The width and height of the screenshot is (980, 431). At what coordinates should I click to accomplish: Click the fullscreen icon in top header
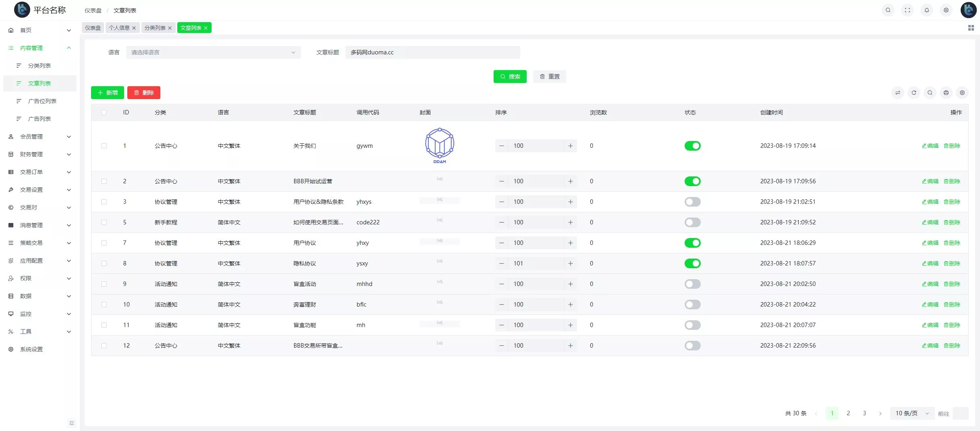tap(907, 10)
